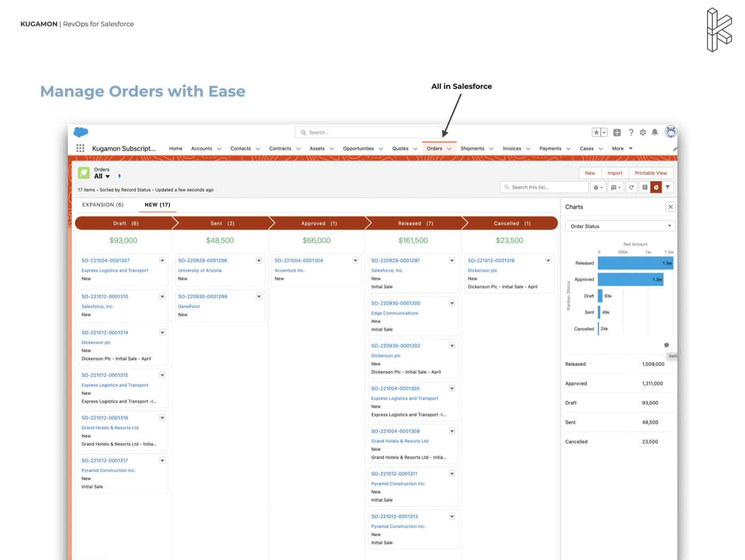The image size is (745, 560).
Task: Click the favorite star icon
Action: coord(597,131)
